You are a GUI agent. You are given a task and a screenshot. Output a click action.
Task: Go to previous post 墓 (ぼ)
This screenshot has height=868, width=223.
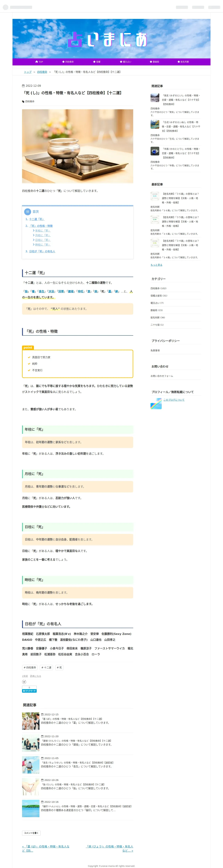(46, 848)
